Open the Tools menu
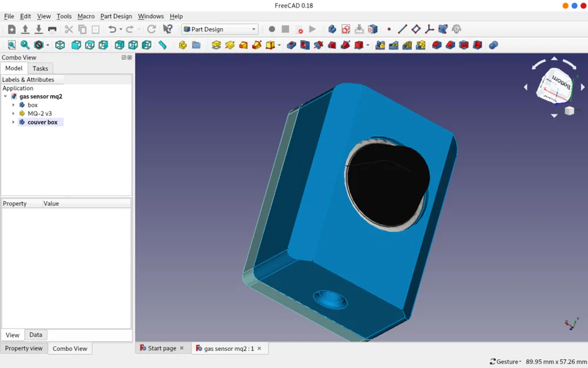 tap(64, 16)
